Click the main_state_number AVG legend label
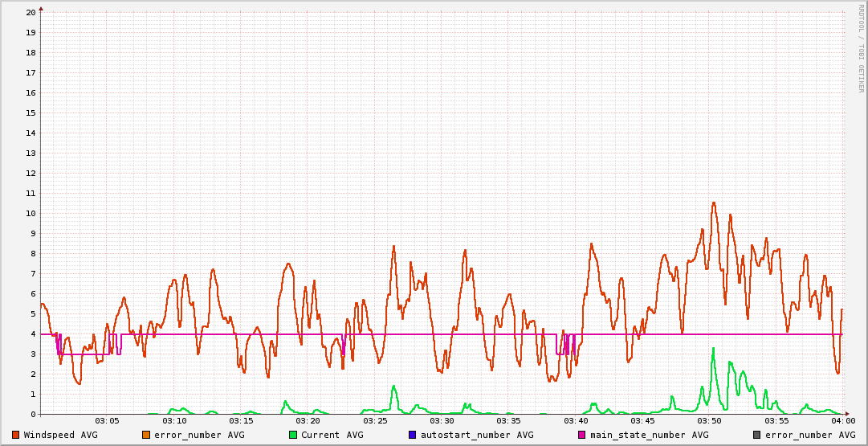The width and height of the screenshot is (868, 446). [649, 435]
